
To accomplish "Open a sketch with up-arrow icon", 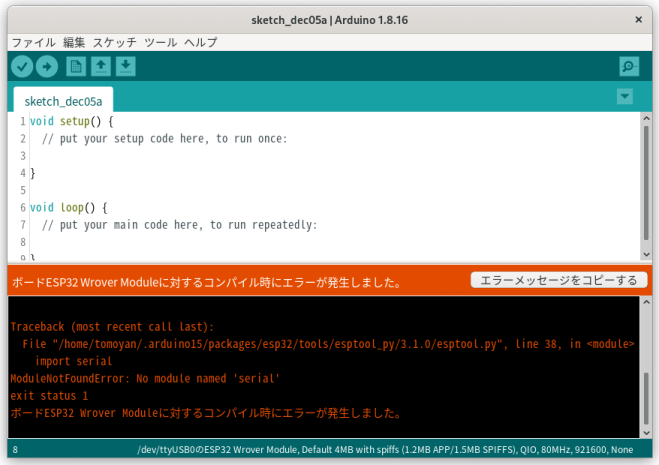I will pos(101,66).
